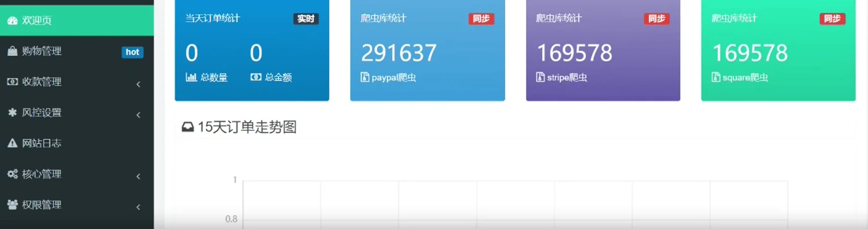Click the paypal爬虫 label
The width and height of the screenshot is (868, 229).
click(x=394, y=78)
